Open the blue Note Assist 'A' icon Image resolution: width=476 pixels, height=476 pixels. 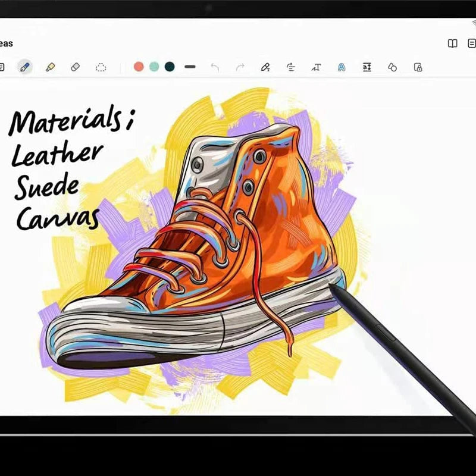coord(342,67)
